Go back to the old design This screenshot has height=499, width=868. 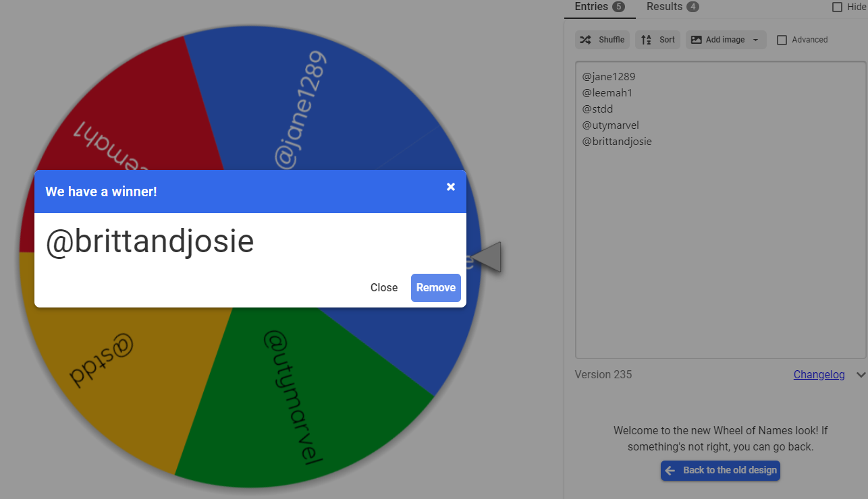click(720, 471)
